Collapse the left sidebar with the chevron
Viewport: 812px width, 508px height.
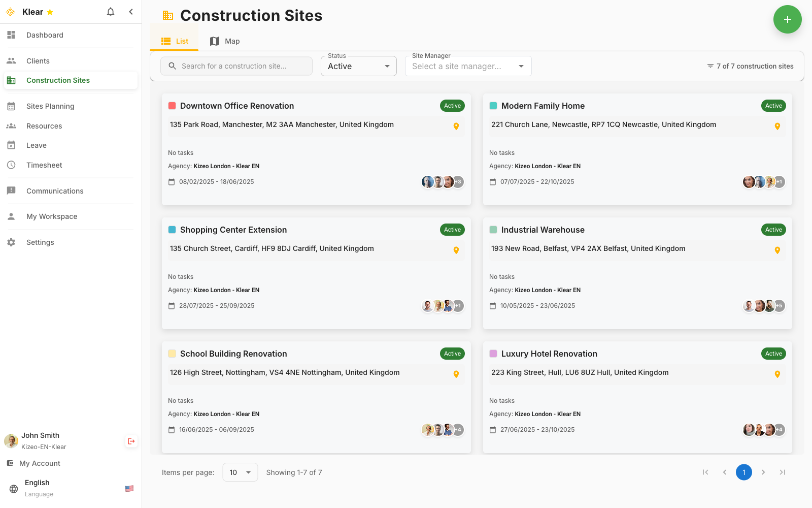131,11
